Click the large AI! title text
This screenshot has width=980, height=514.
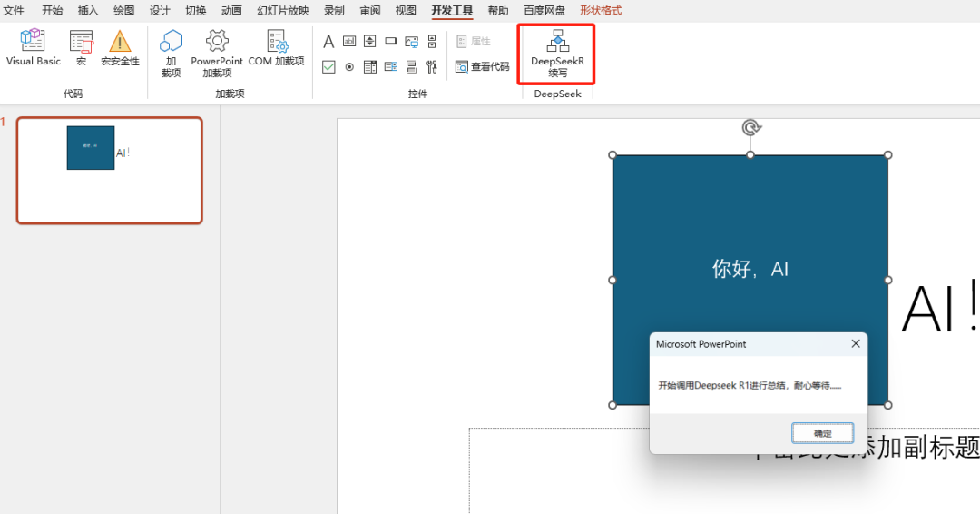(939, 307)
